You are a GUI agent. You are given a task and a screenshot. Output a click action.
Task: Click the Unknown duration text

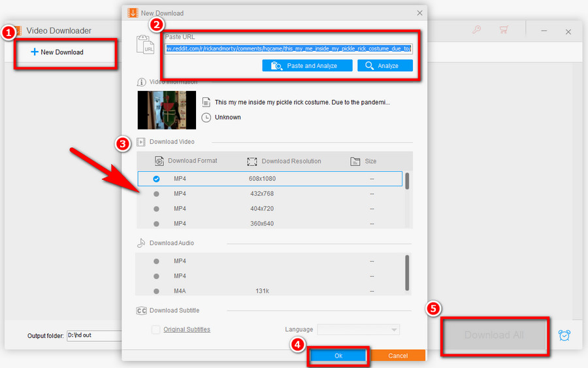point(227,117)
